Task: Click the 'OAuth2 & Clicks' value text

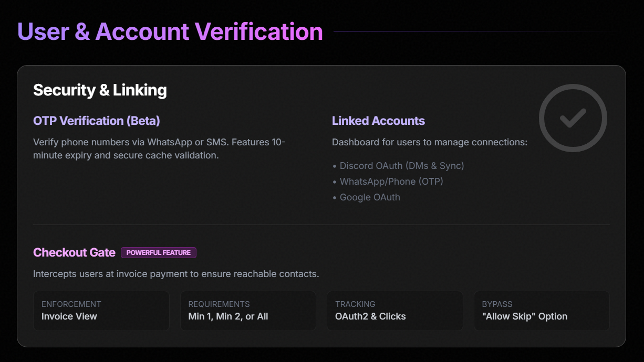Action: tap(370, 316)
